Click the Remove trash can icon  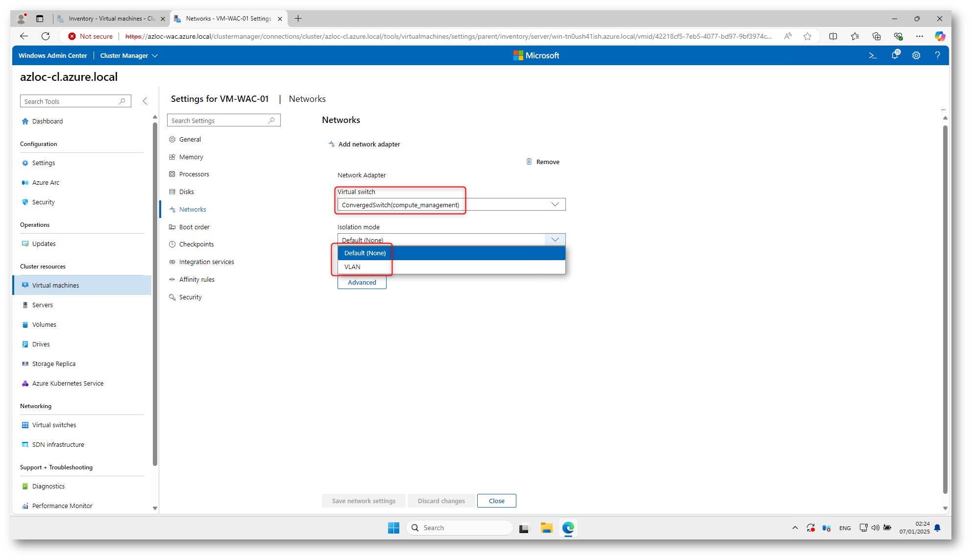point(529,162)
